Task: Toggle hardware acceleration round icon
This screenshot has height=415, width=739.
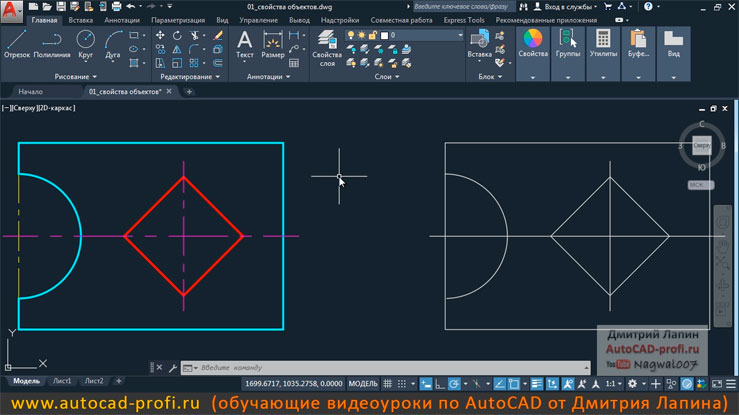Action: coord(687,384)
